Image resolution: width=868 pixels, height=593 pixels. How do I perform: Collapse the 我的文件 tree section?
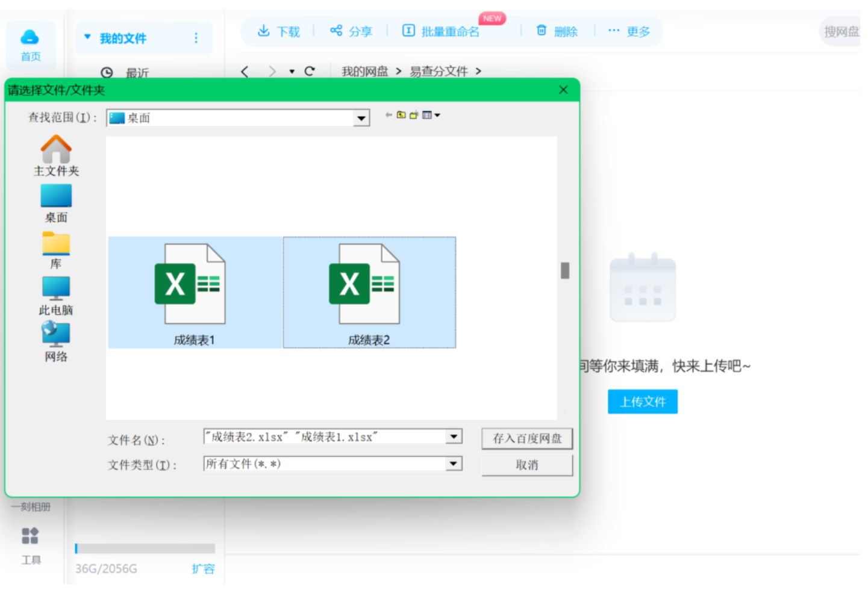(x=87, y=37)
